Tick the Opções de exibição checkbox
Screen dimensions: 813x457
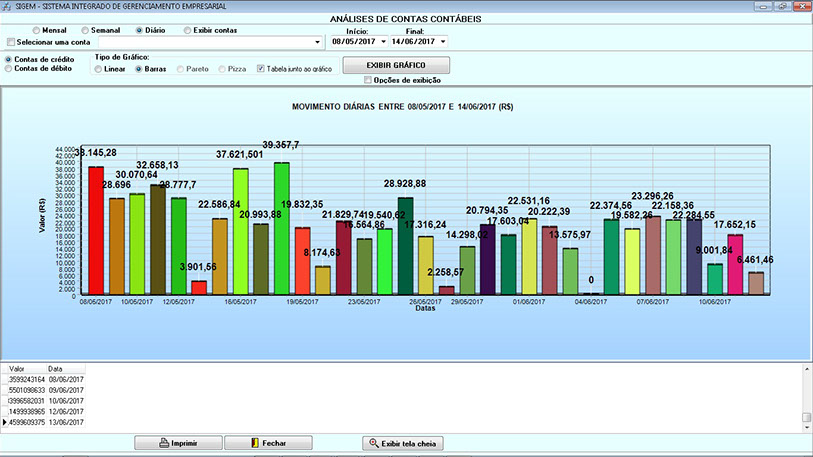(x=367, y=80)
